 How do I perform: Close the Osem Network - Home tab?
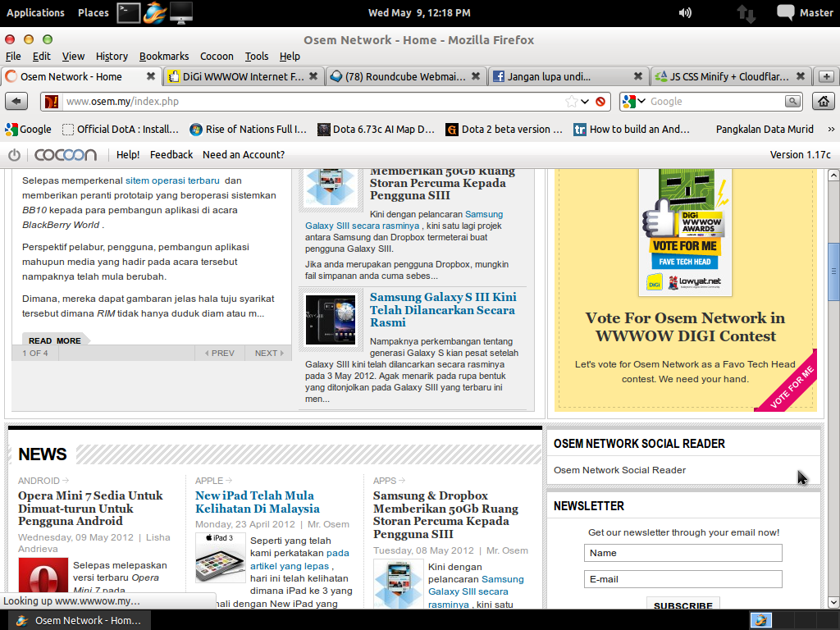151,76
